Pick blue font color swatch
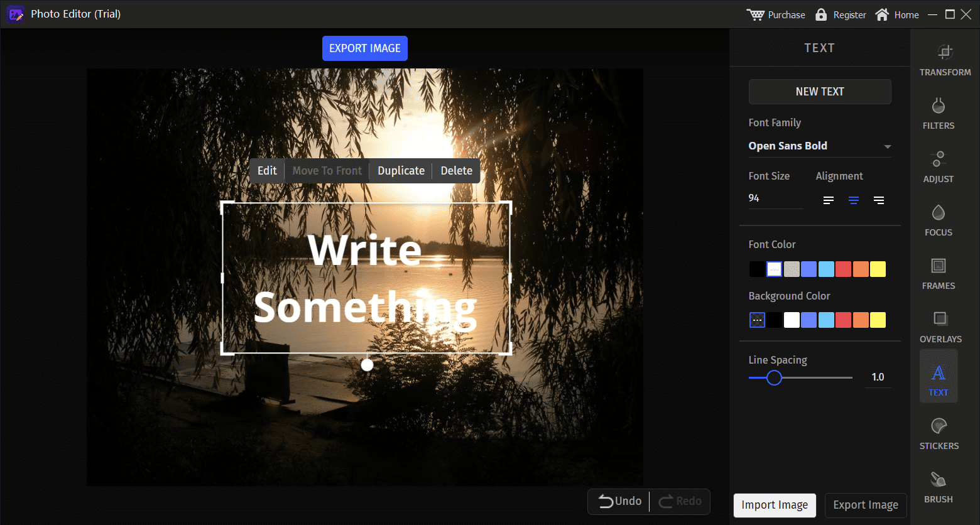The height and width of the screenshot is (525, 980). (809, 269)
